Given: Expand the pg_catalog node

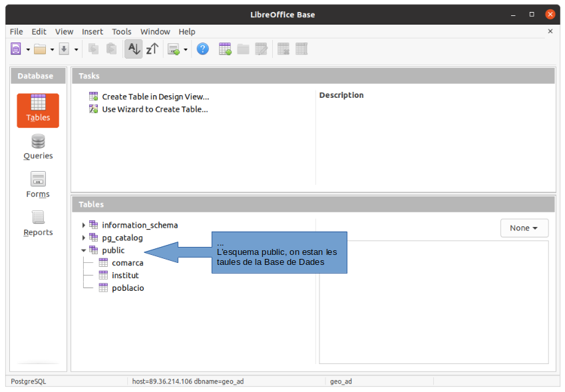Looking at the screenshot, I should (x=84, y=238).
